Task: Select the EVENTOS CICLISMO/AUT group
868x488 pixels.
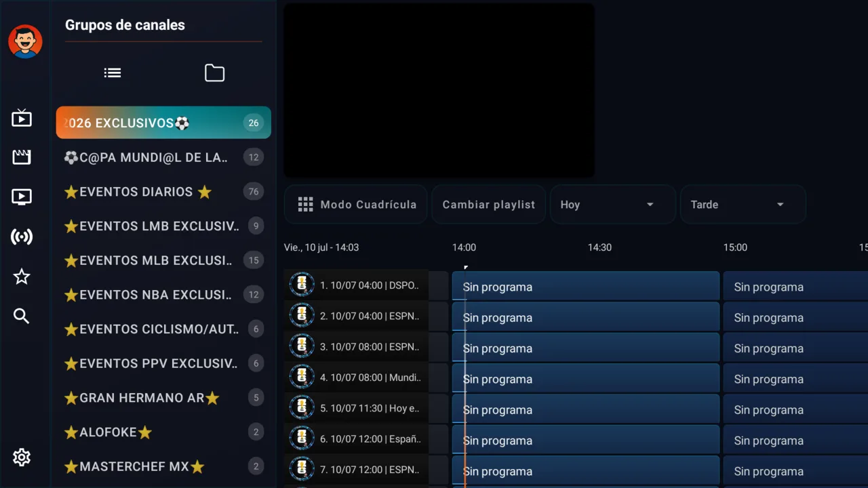Action: click(x=163, y=329)
